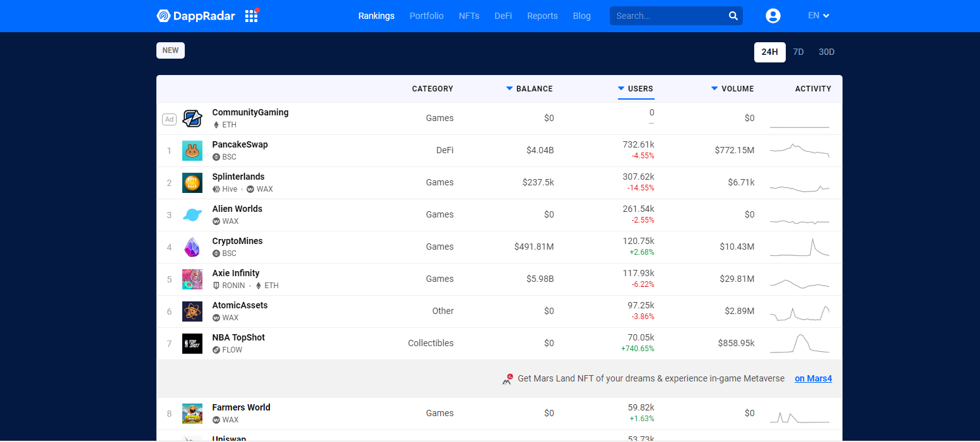Click the NBA TopShot activity sparkline
The width and height of the screenshot is (980, 442).
pyautogui.click(x=800, y=344)
